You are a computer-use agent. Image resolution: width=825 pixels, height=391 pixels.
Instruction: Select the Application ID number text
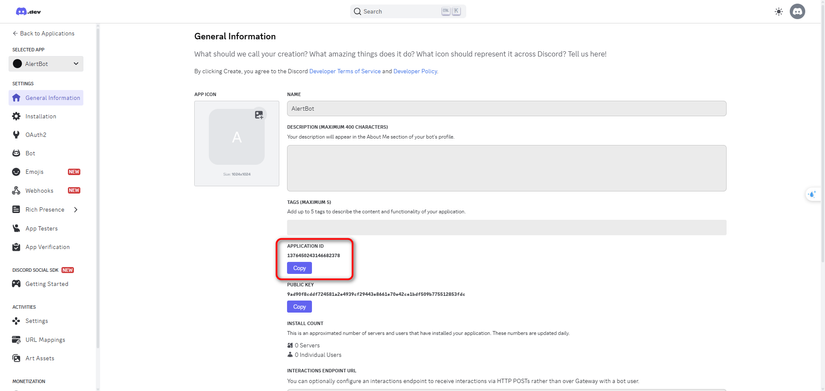point(313,255)
